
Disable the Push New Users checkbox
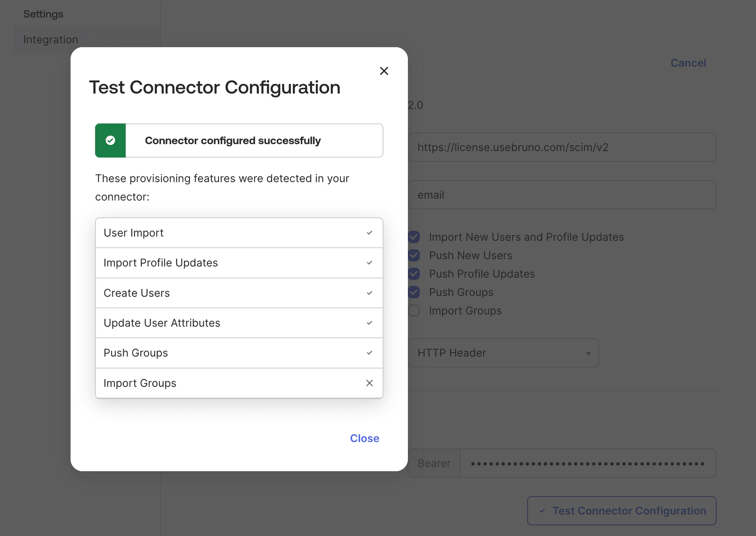(x=414, y=255)
